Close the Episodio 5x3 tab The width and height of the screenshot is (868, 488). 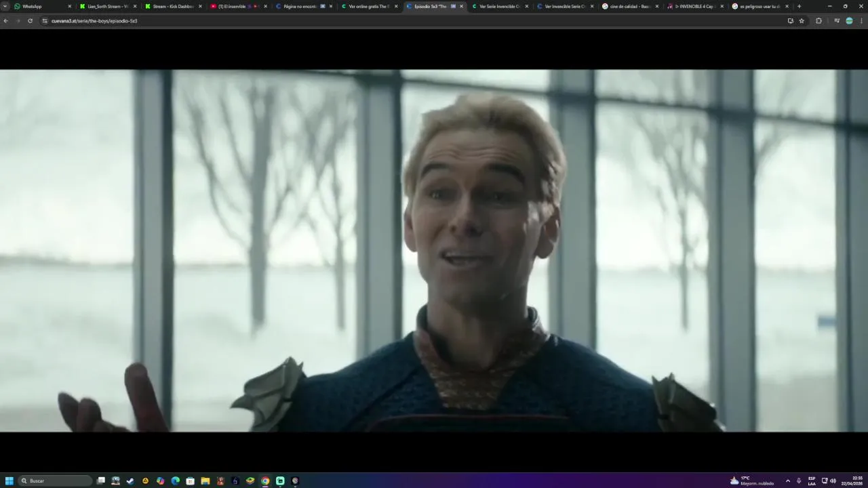(x=461, y=6)
